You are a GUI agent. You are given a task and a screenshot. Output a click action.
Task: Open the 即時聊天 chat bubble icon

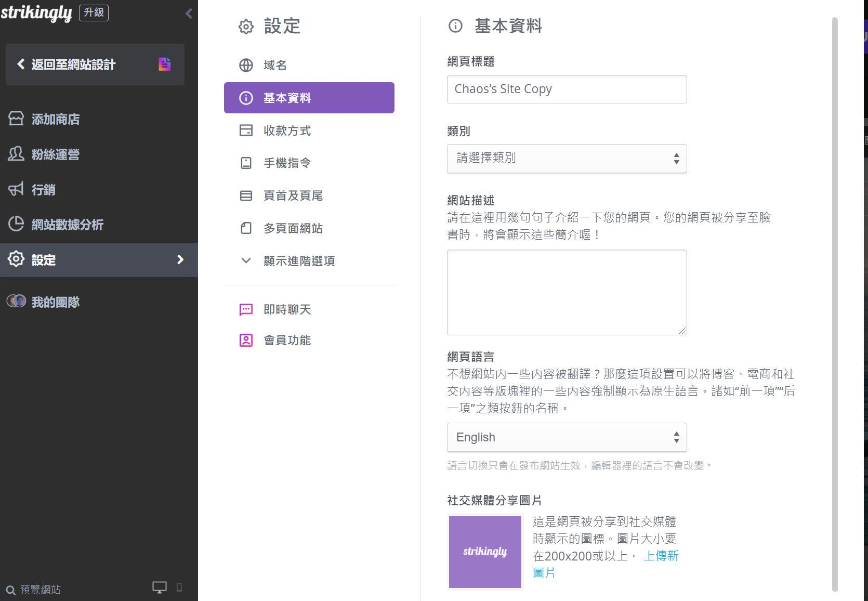[245, 309]
